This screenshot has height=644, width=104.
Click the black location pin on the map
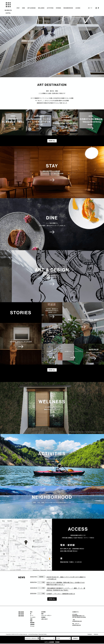click(26, 542)
